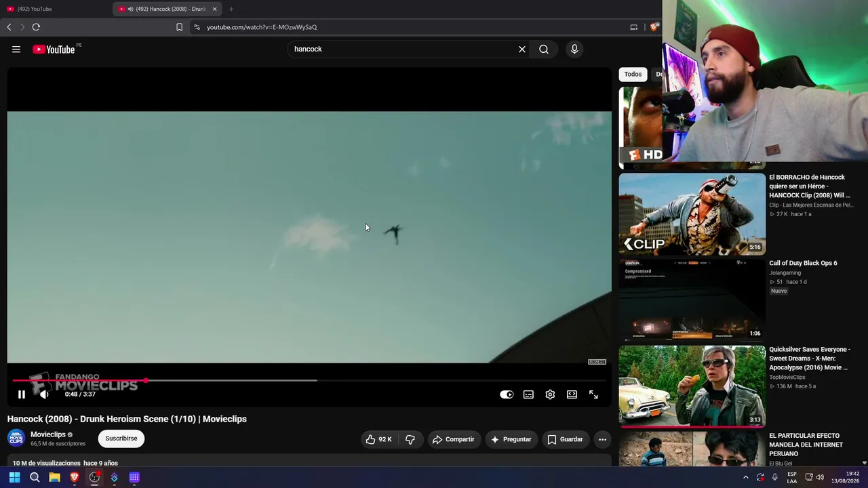Image resolution: width=868 pixels, height=488 pixels.
Task: Mute the video player volume
Action: [x=44, y=394]
